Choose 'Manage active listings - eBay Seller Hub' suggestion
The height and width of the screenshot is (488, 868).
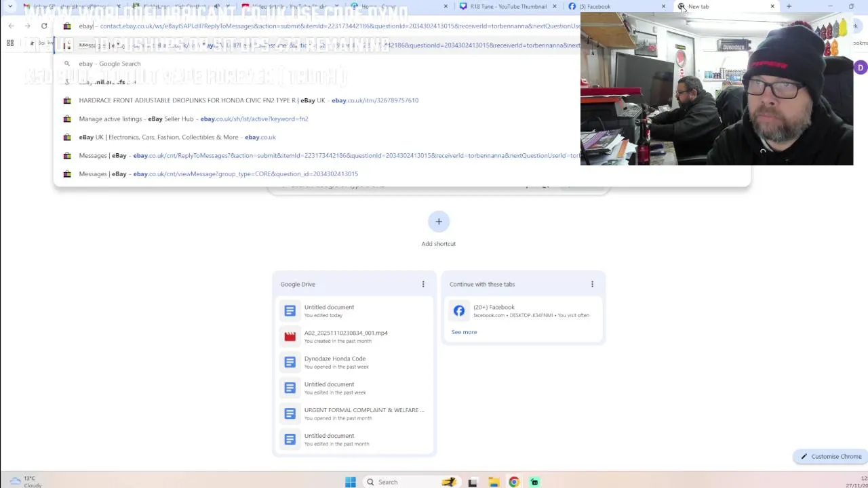pos(401,119)
